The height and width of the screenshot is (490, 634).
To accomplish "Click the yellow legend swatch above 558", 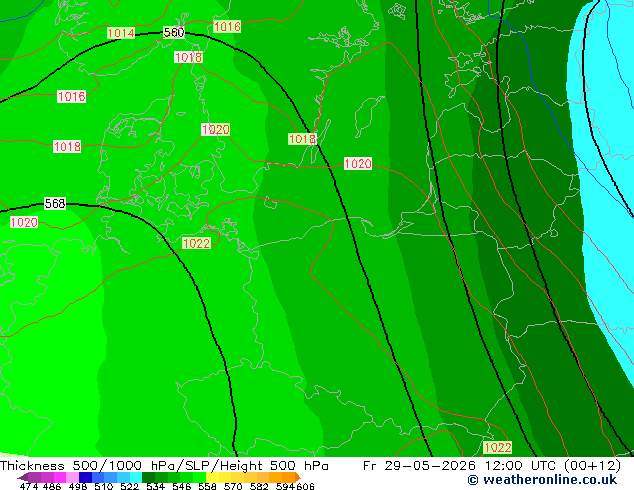I will point(212,477).
